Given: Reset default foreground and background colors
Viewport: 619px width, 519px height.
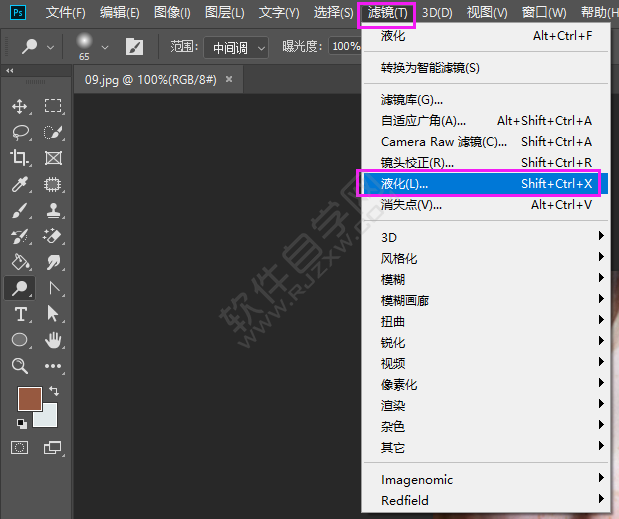Looking at the screenshot, I should (22, 424).
